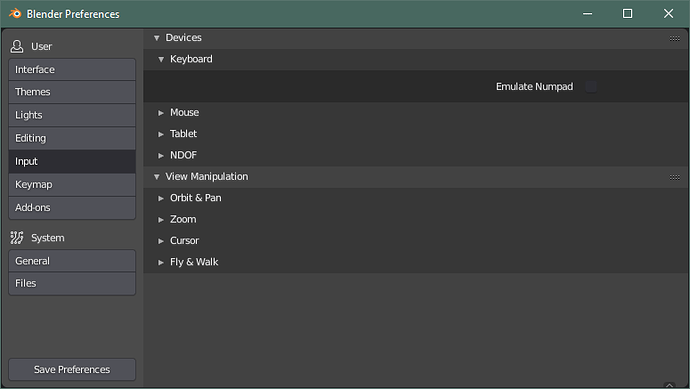Open the Keymap tab
690x389 pixels.
click(x=72, y=185)
